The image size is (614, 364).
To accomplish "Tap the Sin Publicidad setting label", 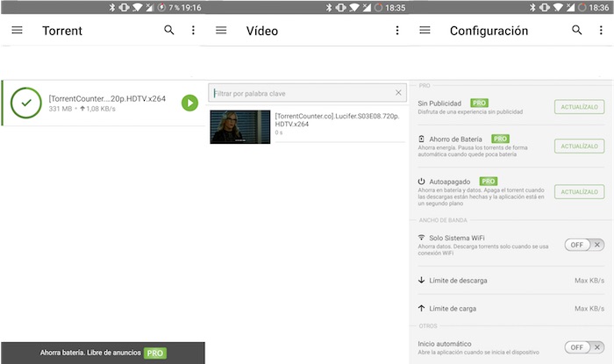I will pos(439,103).
